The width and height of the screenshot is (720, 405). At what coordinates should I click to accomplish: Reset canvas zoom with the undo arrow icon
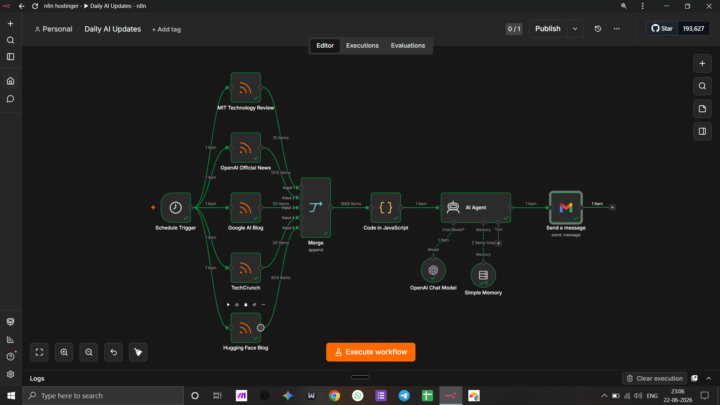(x=113, y=352)
